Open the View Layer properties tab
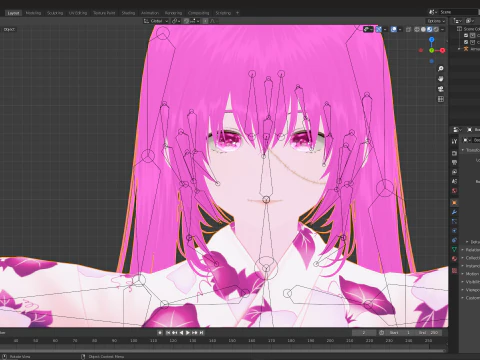 (454, 172)
